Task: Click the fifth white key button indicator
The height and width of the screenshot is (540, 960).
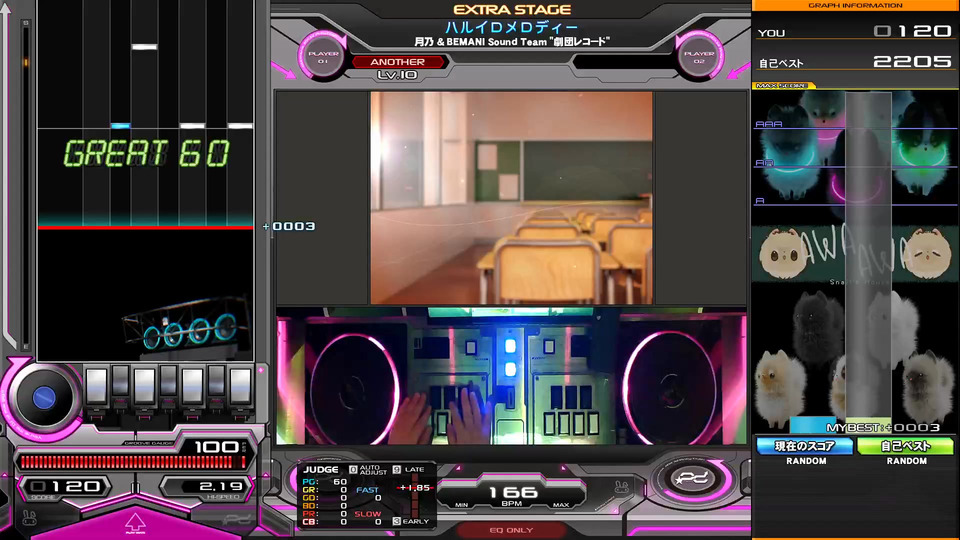Action: coord(192,387)
